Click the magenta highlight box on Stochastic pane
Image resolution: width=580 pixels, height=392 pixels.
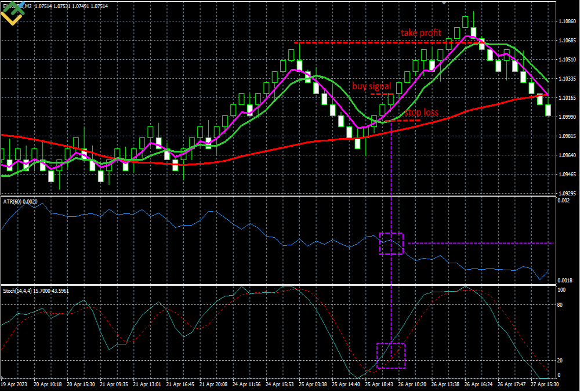pyautogui.click(x=392, y=356)
